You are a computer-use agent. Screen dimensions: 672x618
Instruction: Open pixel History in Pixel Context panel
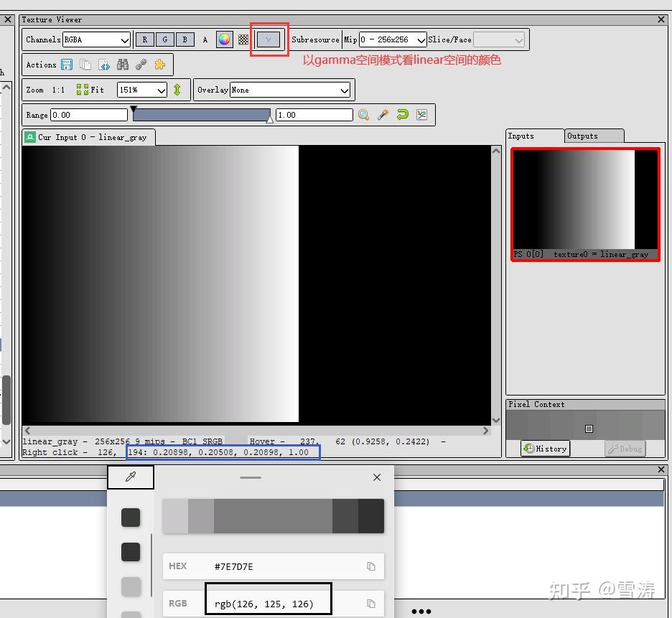click(x=545, y=449)
